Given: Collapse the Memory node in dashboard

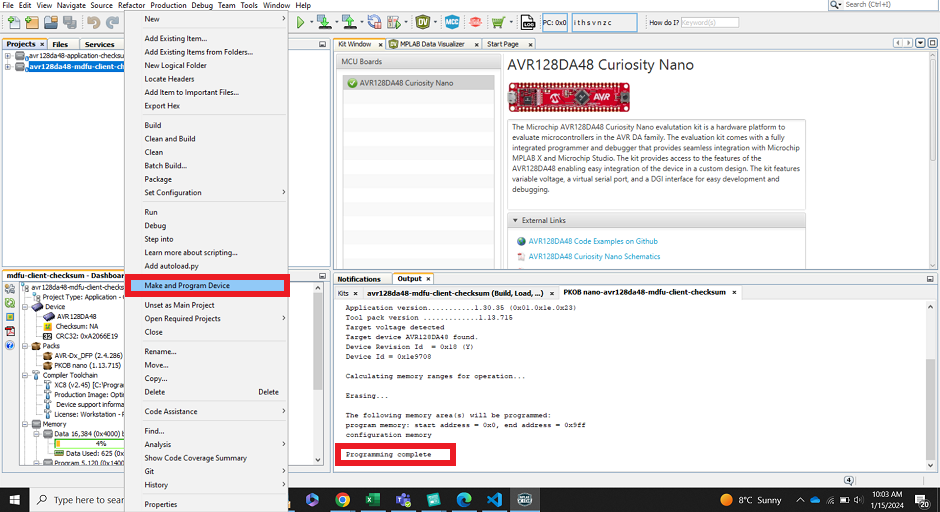Looking at the screenshot, I should [26, 424].
